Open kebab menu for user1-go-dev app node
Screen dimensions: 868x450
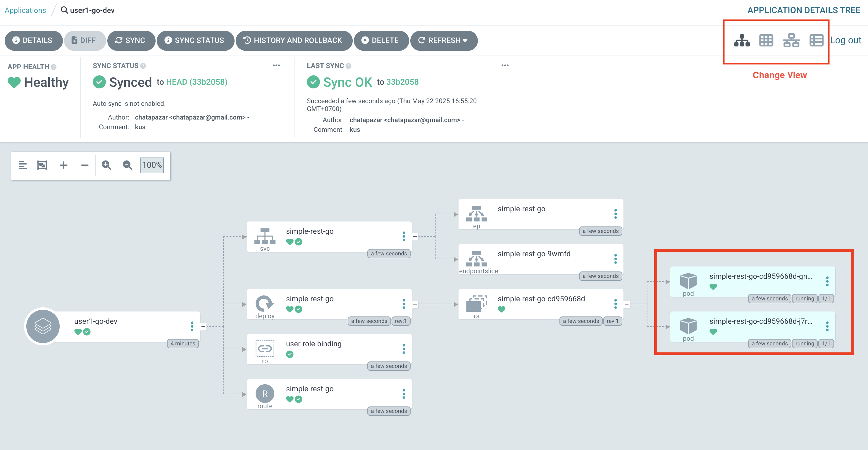[x=192, y=326]
